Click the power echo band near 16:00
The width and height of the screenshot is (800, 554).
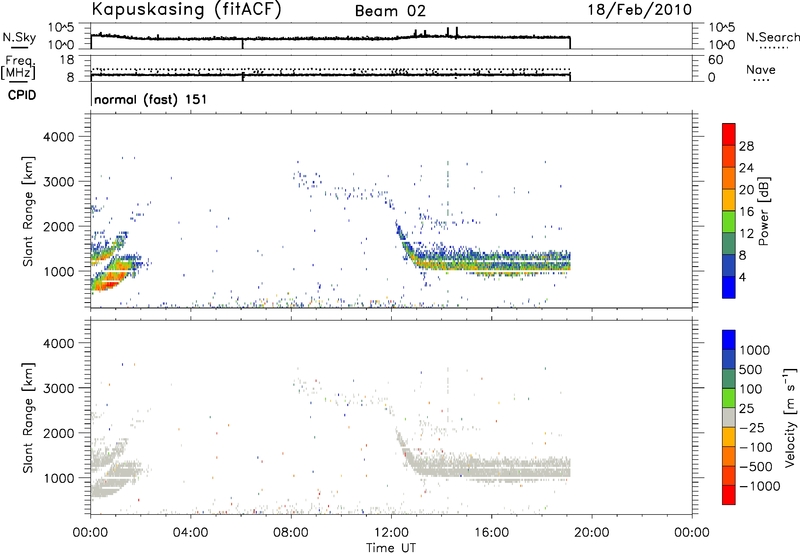coord(491,264)
